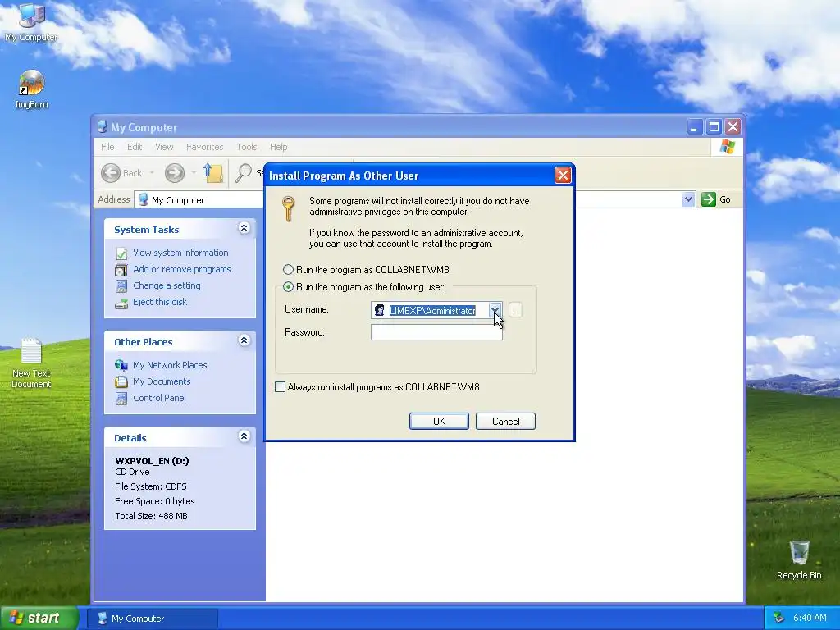Open the Back button history dropdown

click(x=152, y=173)
